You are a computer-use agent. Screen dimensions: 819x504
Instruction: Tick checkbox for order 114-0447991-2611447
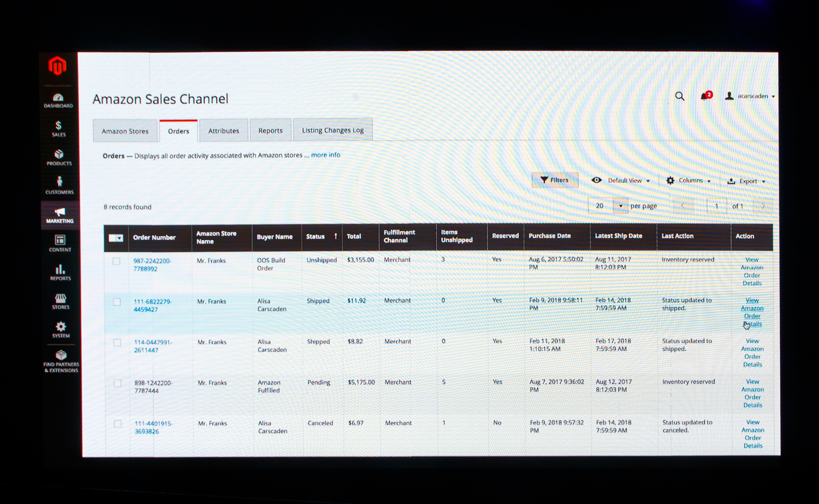click(x=117, y=343)
